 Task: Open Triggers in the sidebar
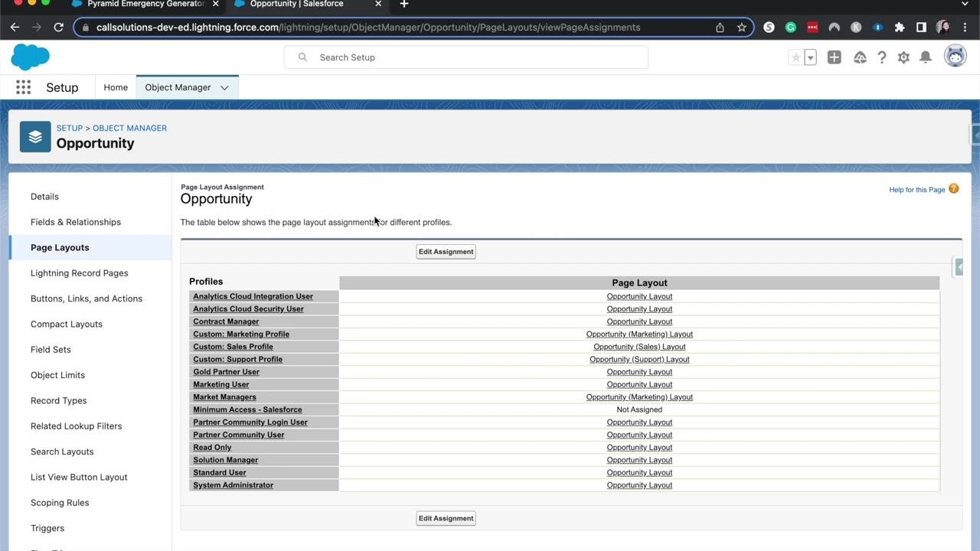tap(47, 528)
